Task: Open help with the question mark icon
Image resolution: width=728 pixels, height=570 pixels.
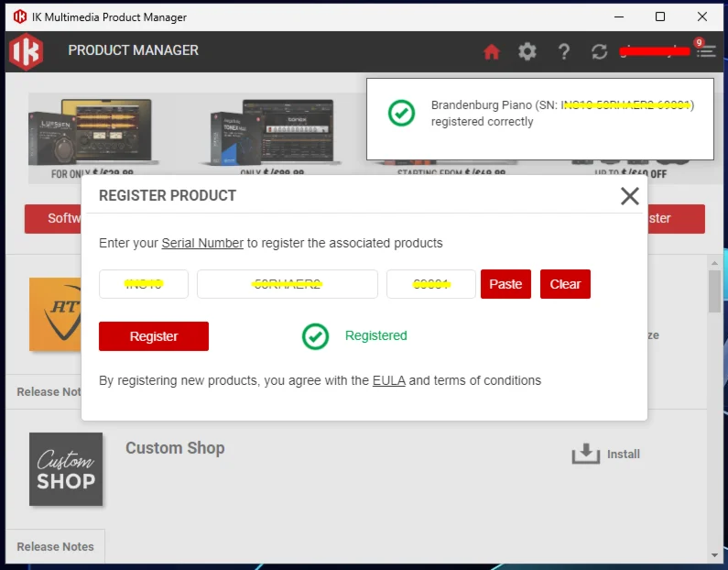Action: tap(564, 51)
